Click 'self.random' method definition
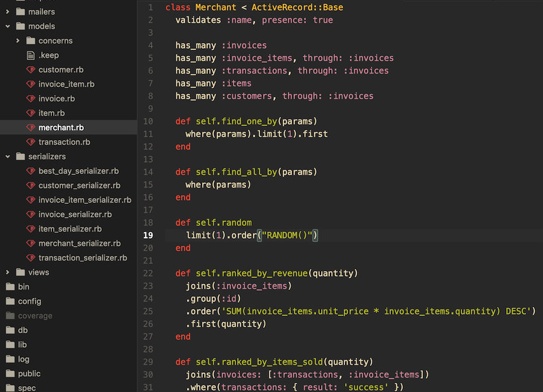Image resolution: width=543 pixels, height=392 pixels. pyautogui.click(x=224, y=223)
